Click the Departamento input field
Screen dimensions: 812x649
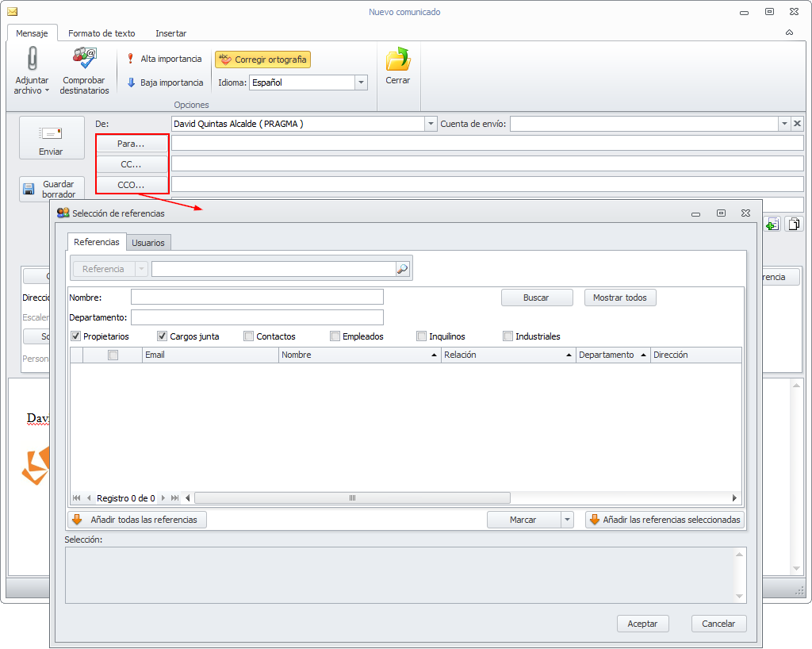[x=258, y=317]
